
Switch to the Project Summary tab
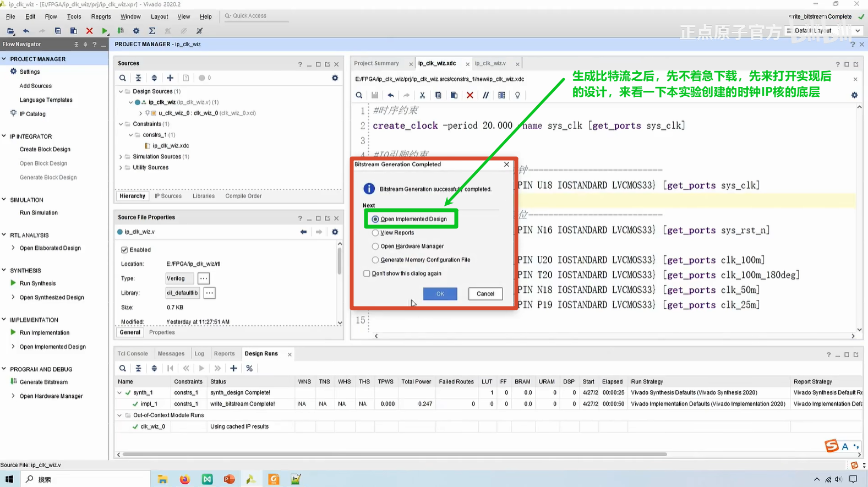pos(376,63)
